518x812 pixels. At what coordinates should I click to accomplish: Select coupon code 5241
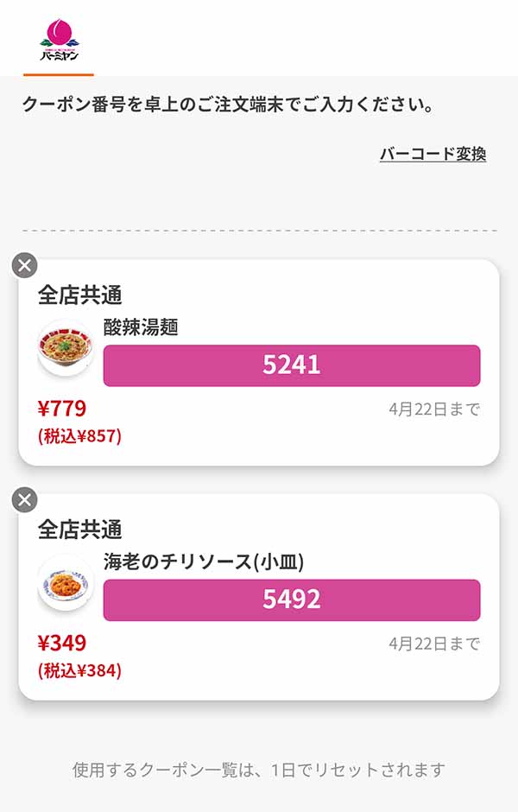pyautogui.click(x=291, y=365)
